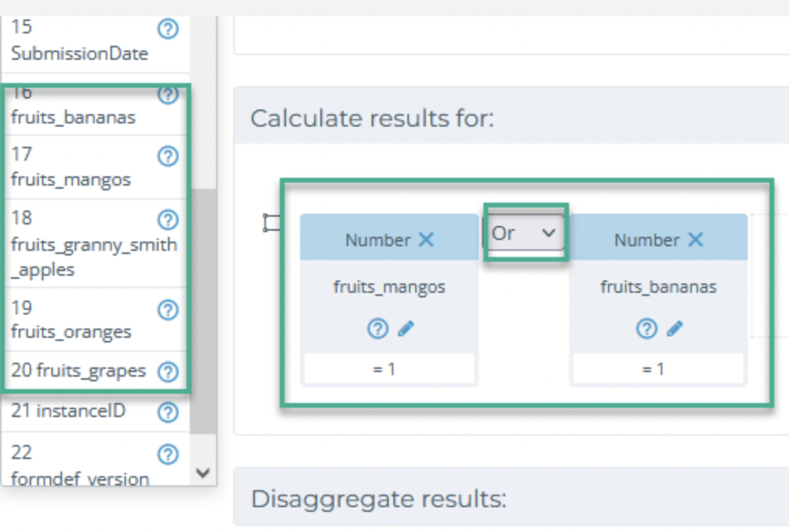Show help for formdef_version field
The image size is (789, 532).
click(x=168, y=454)
